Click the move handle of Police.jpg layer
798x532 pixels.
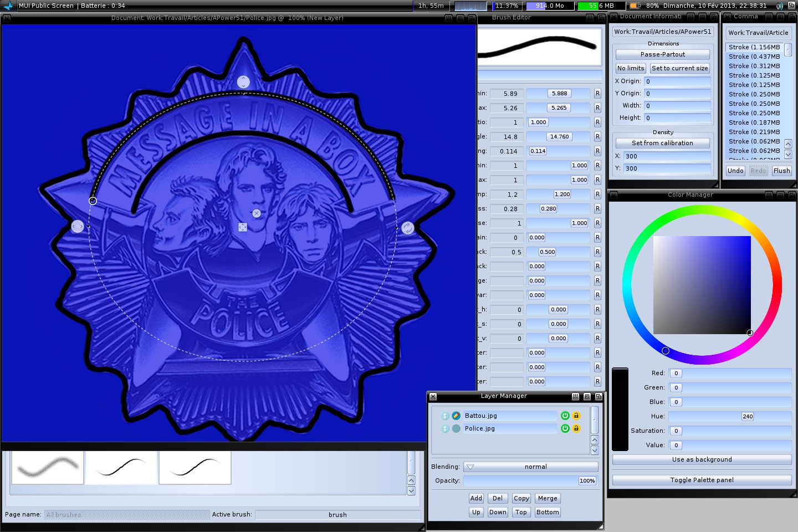[x=445, y=428]
